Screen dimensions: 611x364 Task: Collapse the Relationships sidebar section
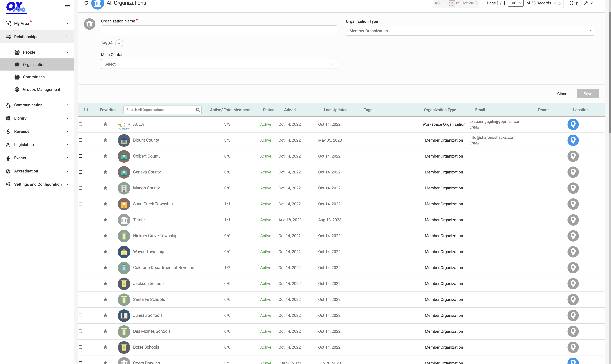[37, 37]
